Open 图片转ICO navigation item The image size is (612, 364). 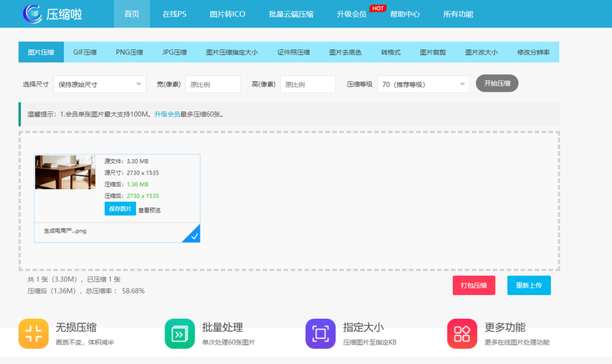227,14
